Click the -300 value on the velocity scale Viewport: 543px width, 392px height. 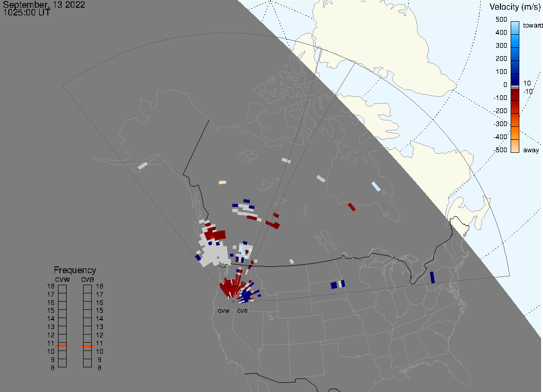tap(500, 124)
